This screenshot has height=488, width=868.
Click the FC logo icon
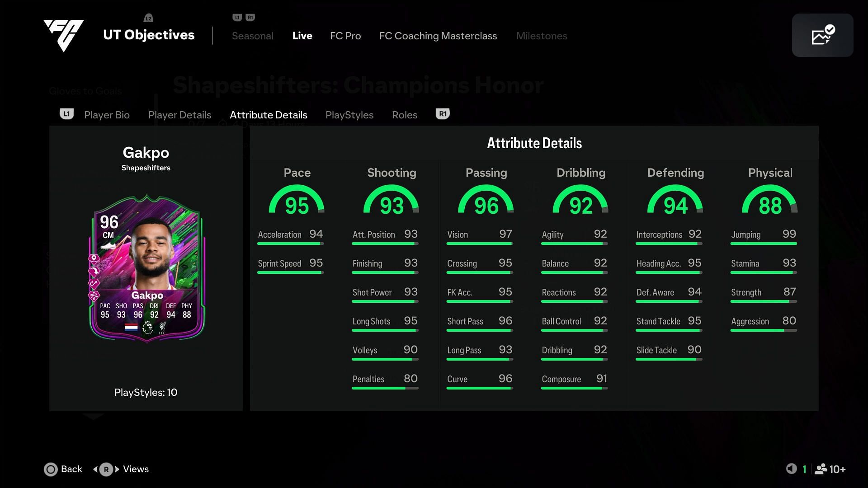(64, 35)
